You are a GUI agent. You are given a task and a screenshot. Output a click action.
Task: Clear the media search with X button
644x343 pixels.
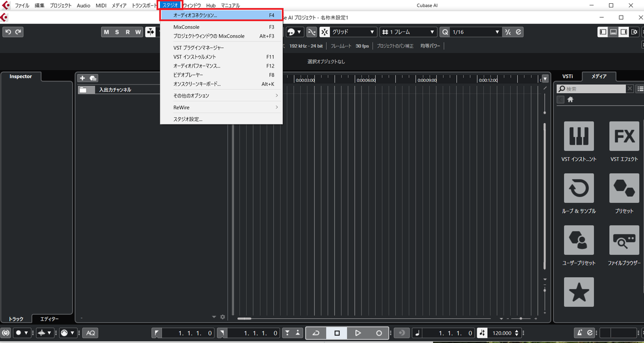[630, 89]
